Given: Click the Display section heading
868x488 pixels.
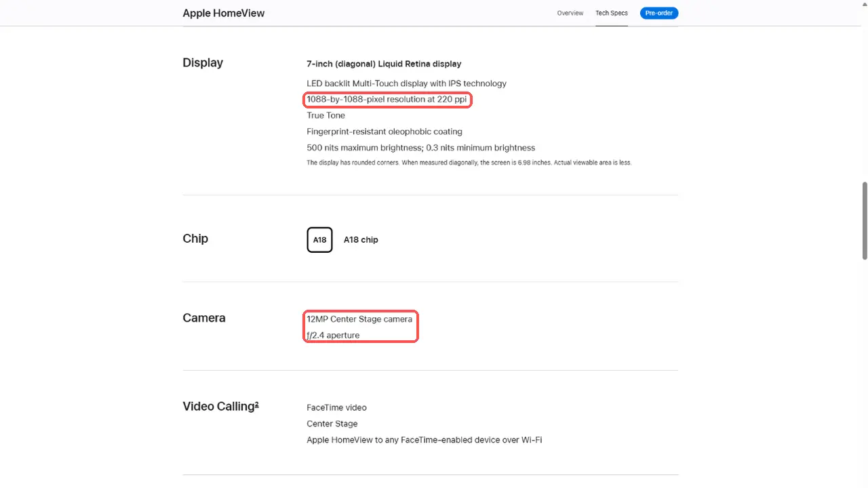Looking at the screenshot, I should coord(203,62).
